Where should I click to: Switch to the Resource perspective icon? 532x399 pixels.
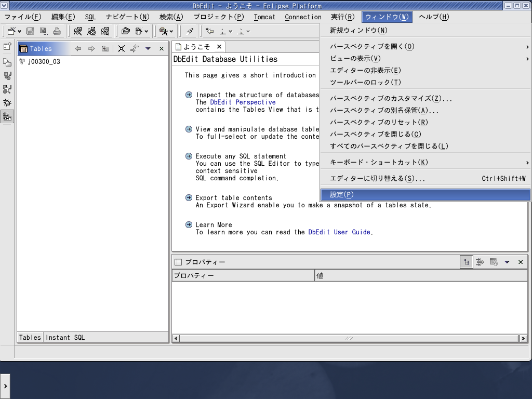pyautogui.click(x=7, y=62)
